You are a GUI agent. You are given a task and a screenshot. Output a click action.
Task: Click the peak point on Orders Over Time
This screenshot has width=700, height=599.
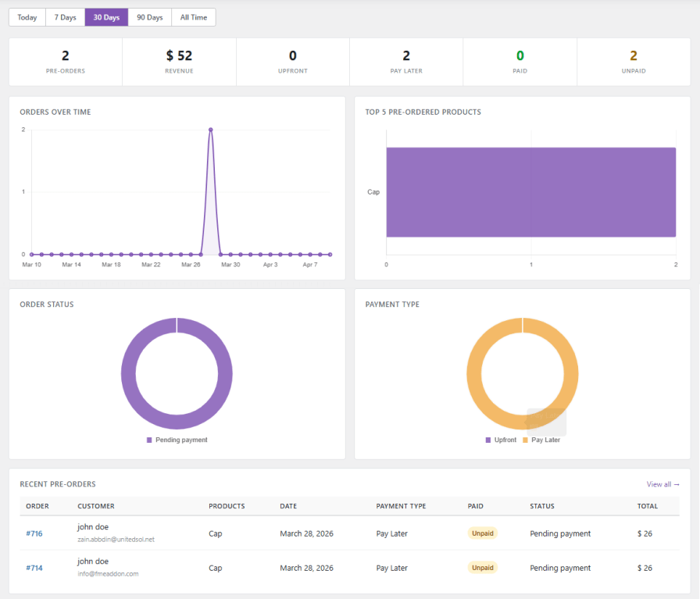pos(210,129)
